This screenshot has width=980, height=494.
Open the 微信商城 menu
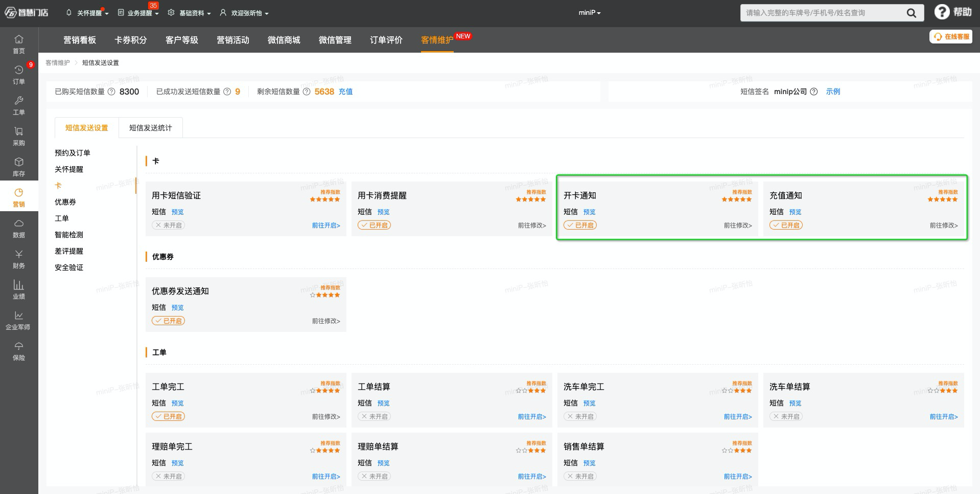tap(284, 40)
